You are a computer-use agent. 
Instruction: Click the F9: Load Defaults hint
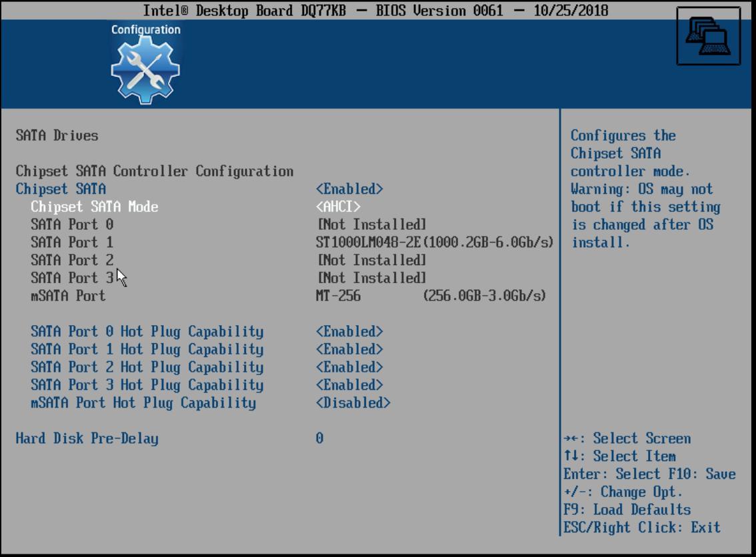627,510
